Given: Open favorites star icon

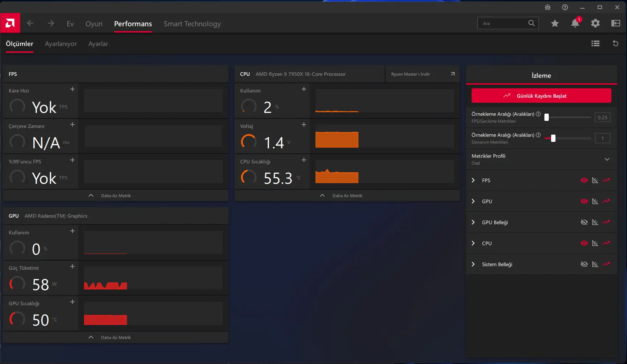Looking at the screenshot, I should [555, 24].
